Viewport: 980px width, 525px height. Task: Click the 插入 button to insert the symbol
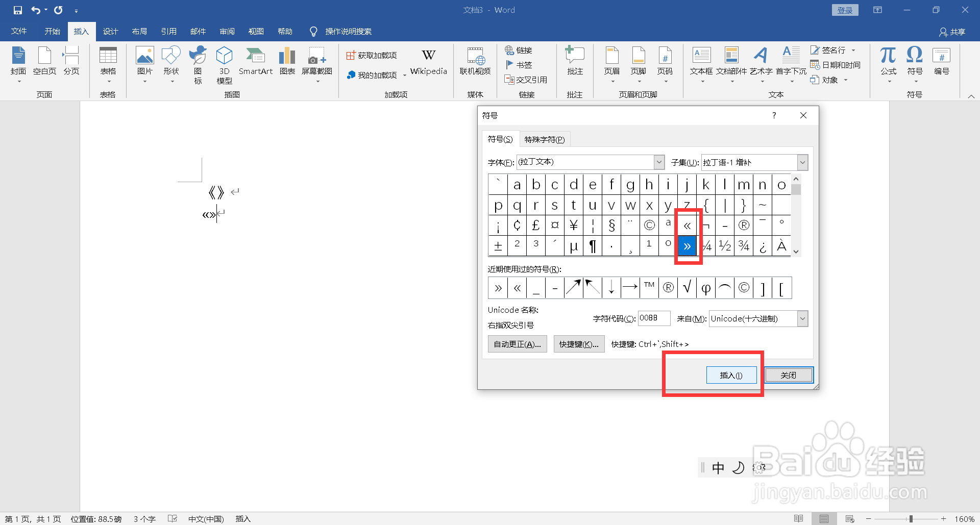731,374
